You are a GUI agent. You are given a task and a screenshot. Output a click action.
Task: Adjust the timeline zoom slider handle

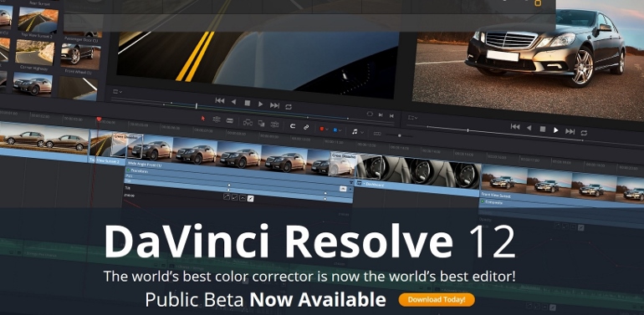pyautogui.click(x=399, y=135)
